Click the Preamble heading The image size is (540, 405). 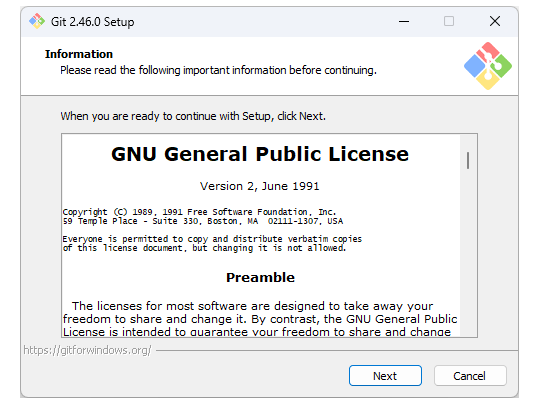260,278
